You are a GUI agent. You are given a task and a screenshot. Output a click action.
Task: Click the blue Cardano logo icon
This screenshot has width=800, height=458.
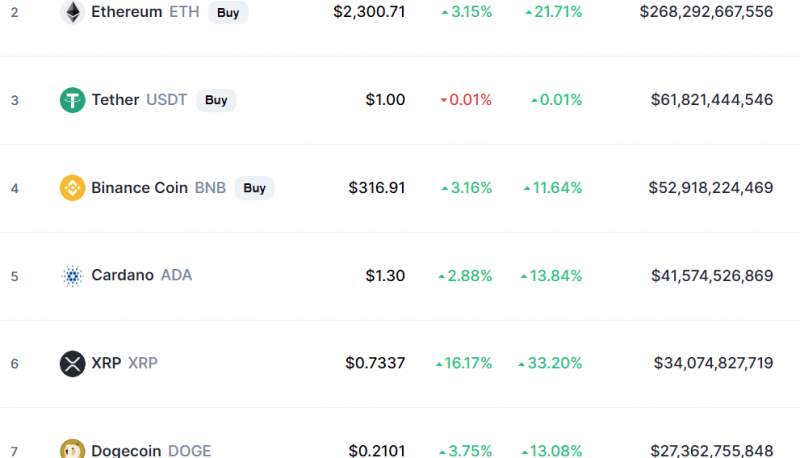72,276
